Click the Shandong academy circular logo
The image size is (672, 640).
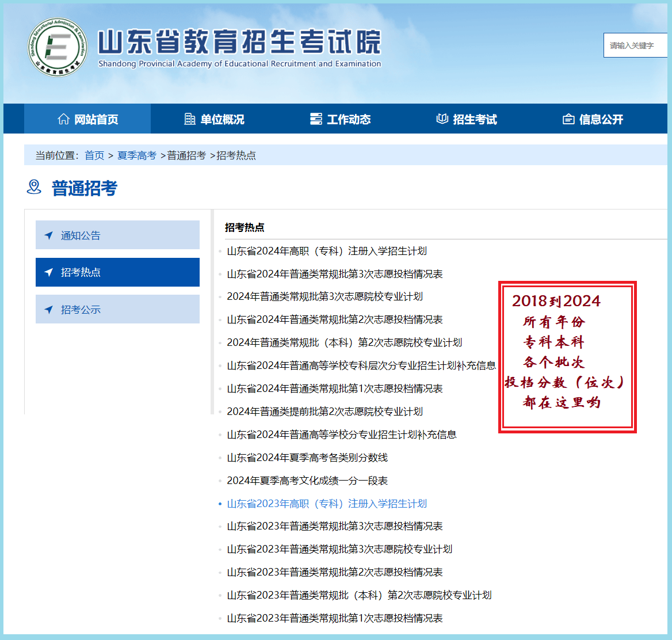click(57, 47)
